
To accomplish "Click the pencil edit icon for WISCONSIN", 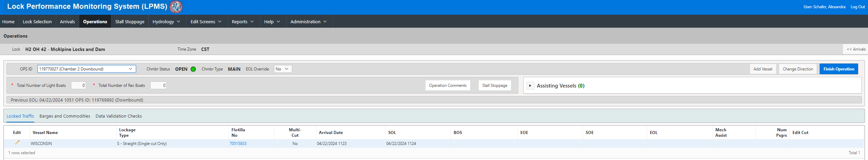I will [17, 143].
